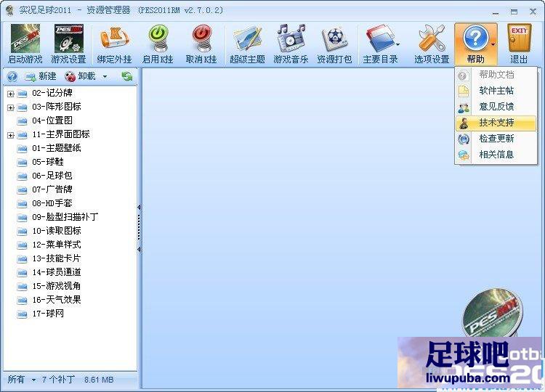Viewport: 545px width, 392px height.
Task: Choose 意见反馈 feedback menu item
Action: click(496, 107)
